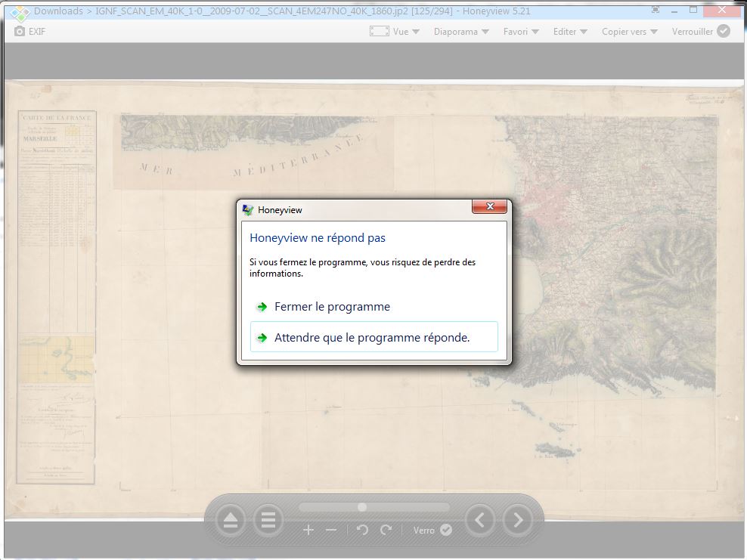Open the Copier vers dropdown

pyautogui.click(x=629, y=32)
